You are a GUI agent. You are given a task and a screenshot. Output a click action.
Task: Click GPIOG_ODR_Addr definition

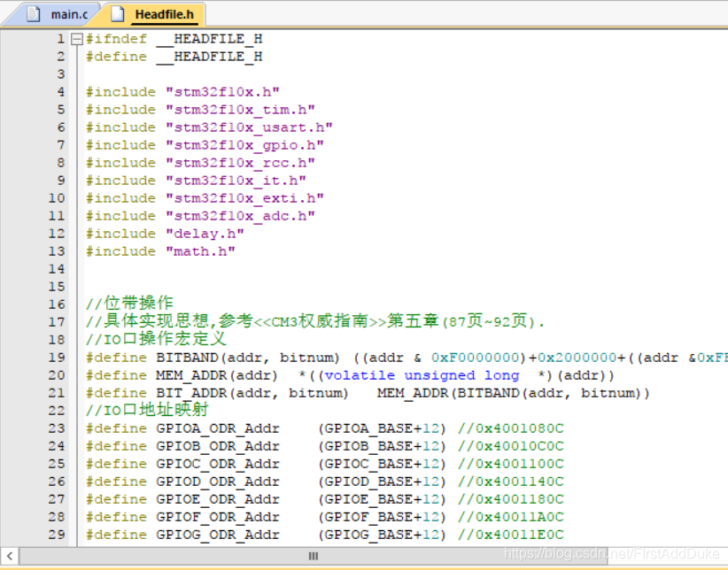point(218,535)
